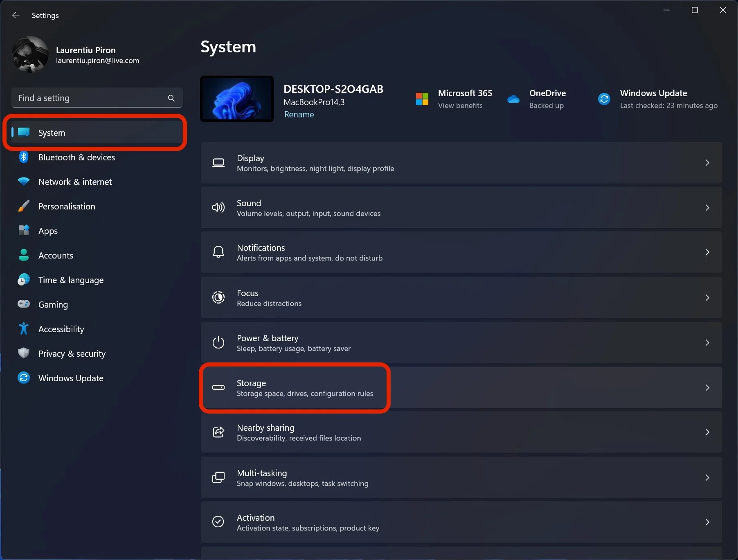Click the desktop wallpaper thumbnail
This screenshot has height=560, width=738.
[x=237, y=99]
